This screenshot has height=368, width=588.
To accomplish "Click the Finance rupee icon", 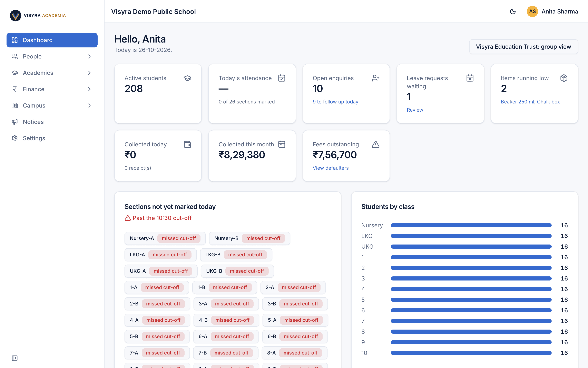I will tap(14, 89).
